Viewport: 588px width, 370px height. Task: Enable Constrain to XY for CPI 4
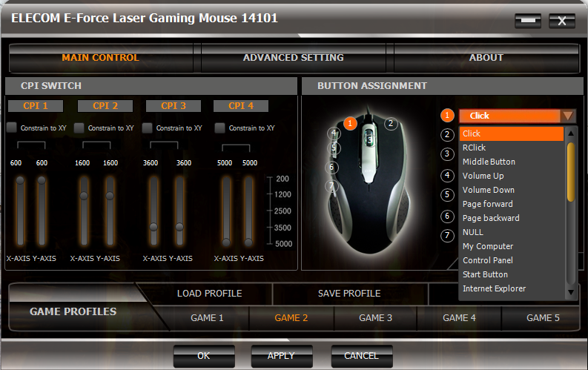click(x=219, y=128)
